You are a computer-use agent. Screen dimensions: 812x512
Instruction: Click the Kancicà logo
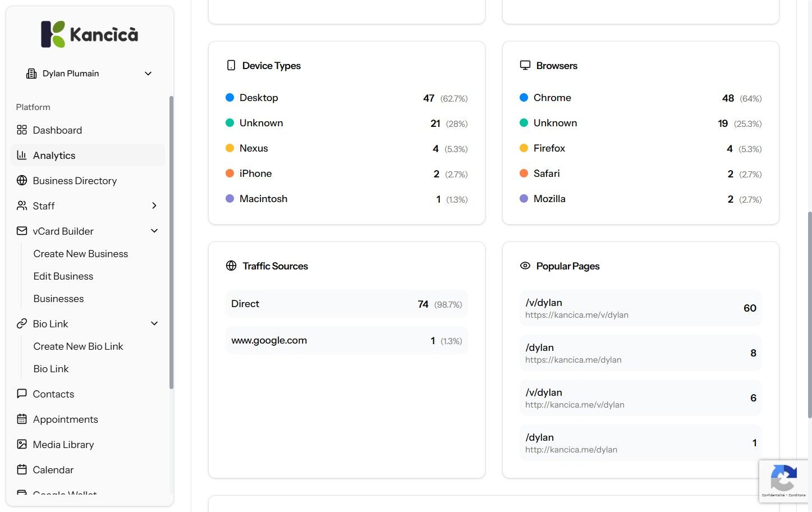tap(90, 34)
